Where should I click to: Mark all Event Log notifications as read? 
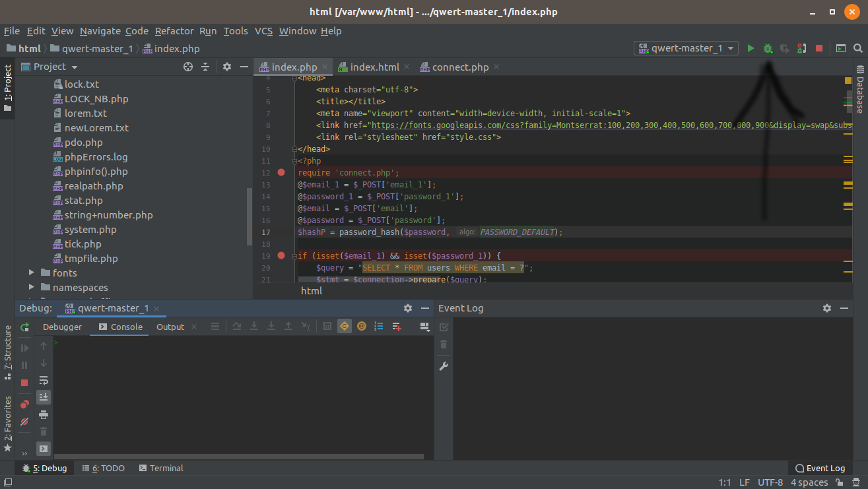[x=444, y=327]
